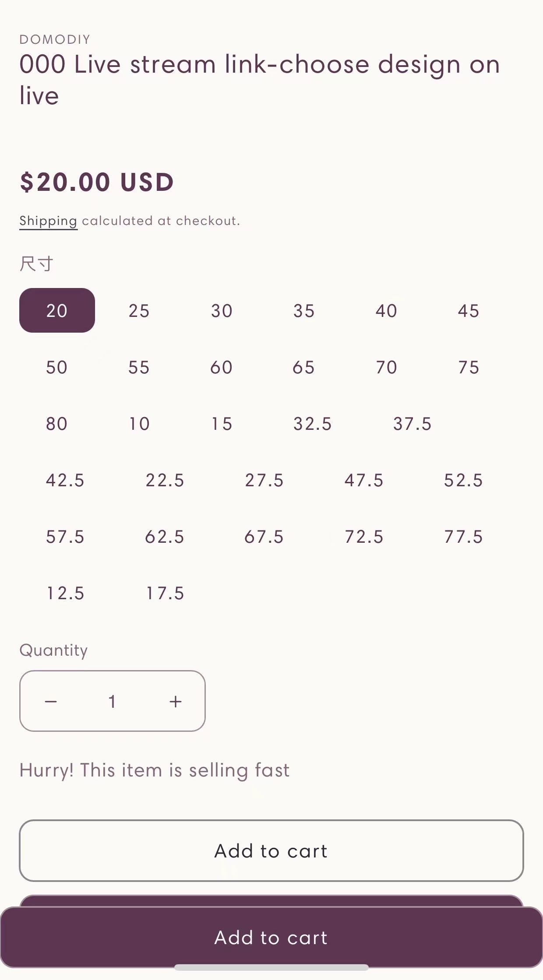Open the Shipping policy link

pyautogui.click(x=48, y=221)
